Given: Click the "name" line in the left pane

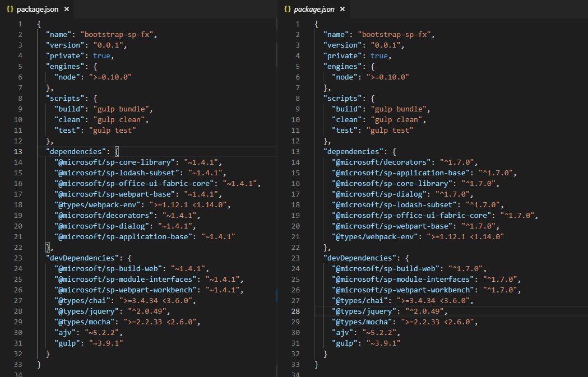Looking at the screenshot, I should [101, 35].
